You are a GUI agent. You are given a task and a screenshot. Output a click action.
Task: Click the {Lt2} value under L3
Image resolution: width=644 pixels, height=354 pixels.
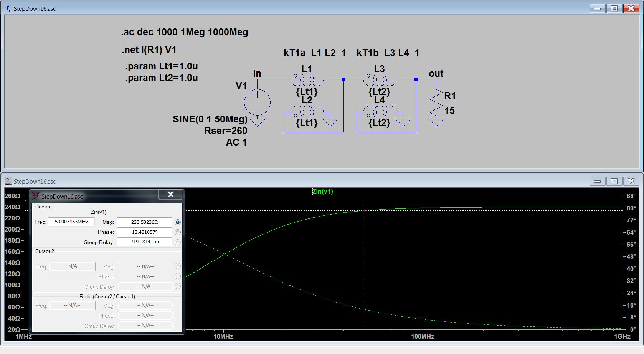(379, 92)
